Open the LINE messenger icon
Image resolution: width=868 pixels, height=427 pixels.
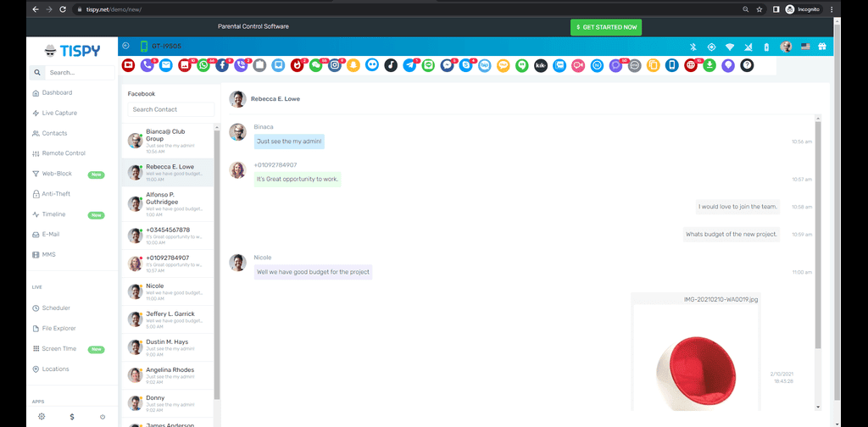(x=428, y=65)
